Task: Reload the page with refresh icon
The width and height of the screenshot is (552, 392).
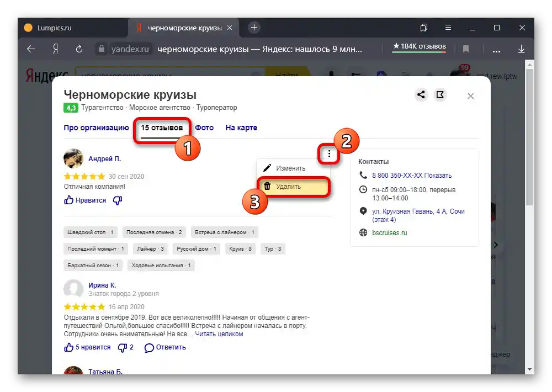Action: [x=79, y=49]
